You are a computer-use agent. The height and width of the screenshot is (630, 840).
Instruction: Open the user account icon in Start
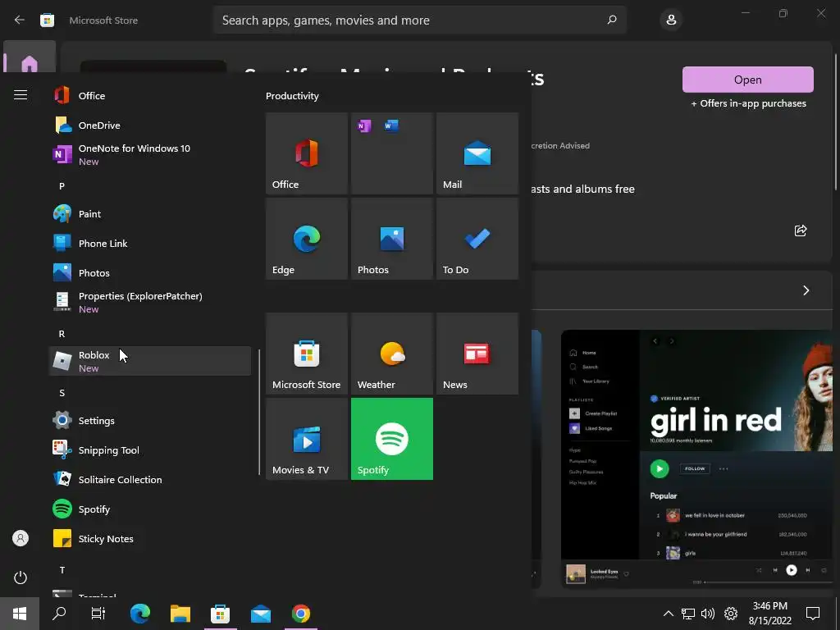point(21,538)
